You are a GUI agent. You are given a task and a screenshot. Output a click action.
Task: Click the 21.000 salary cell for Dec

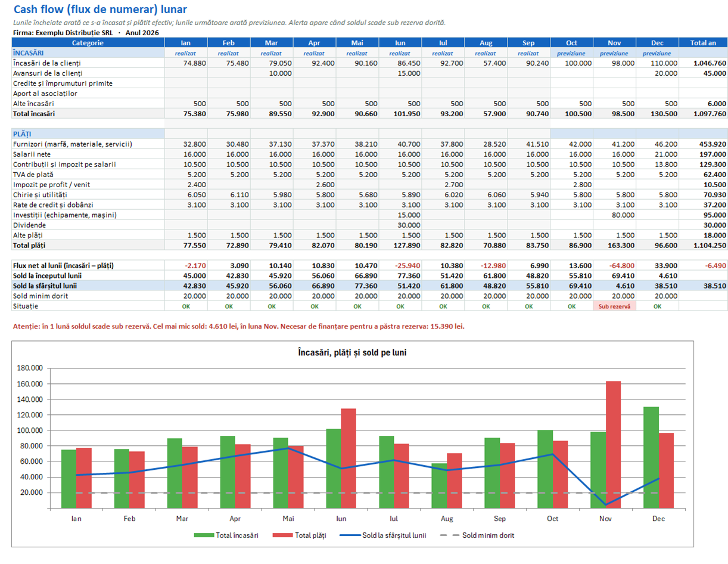pos(657,154)
